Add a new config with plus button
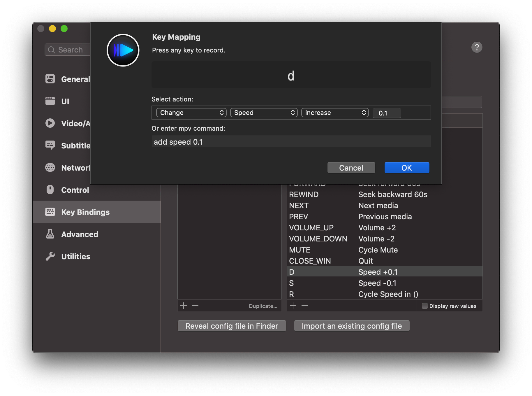 point(184,306)
